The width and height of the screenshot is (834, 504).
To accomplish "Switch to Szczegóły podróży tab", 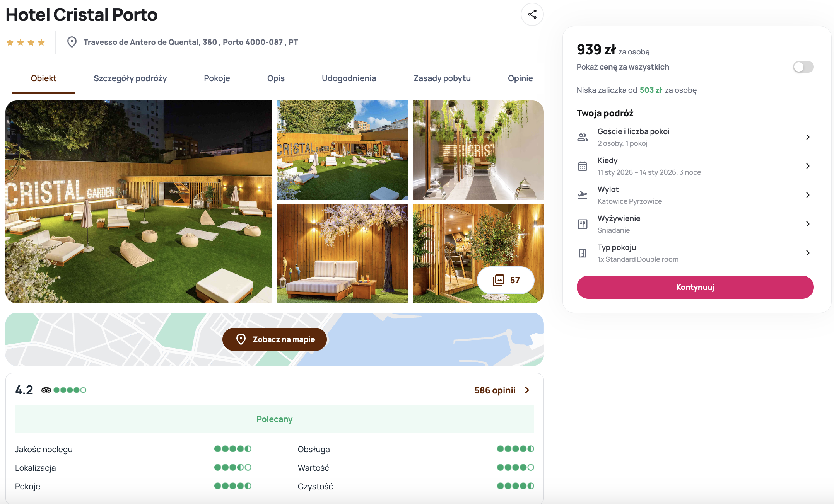I will 130,78.
